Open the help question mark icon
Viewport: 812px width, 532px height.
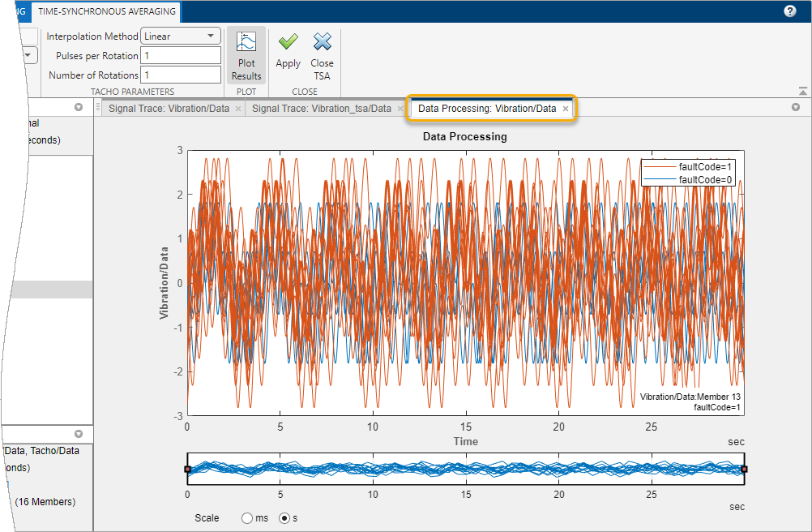tap(790, 11)
